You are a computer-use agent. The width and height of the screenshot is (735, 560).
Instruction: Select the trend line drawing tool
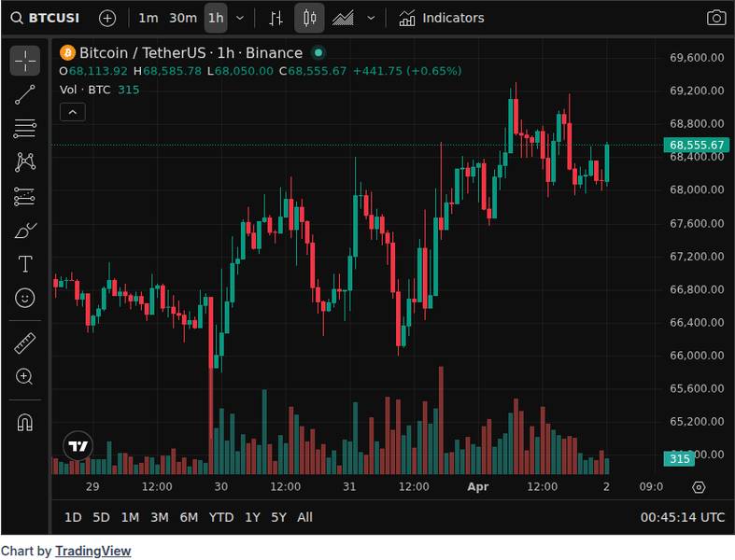[25, 94]
